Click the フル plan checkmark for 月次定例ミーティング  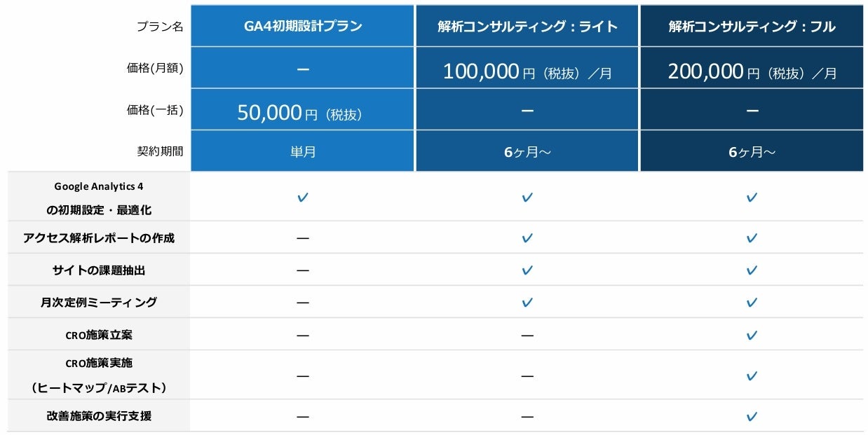(x=752, y=303)
